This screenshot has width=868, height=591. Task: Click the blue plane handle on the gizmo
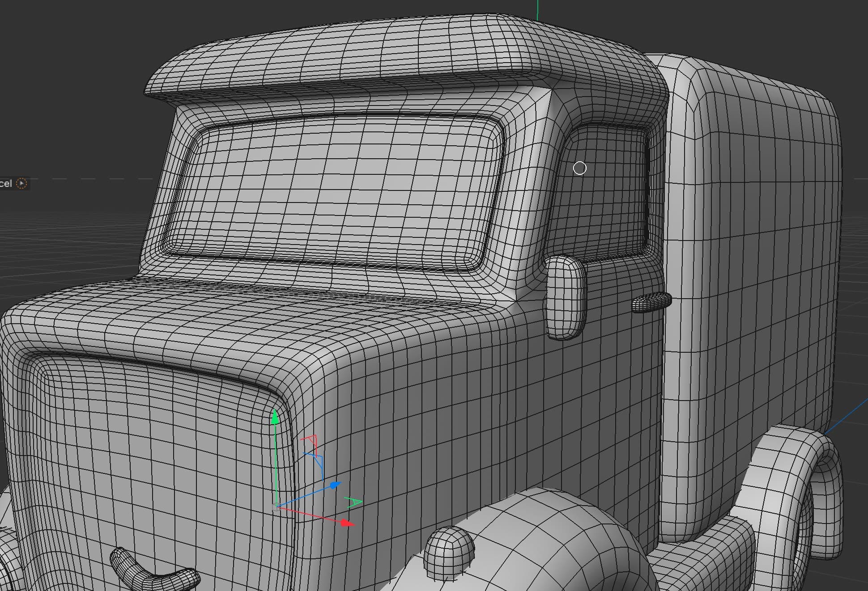click(x=318, y=460)
